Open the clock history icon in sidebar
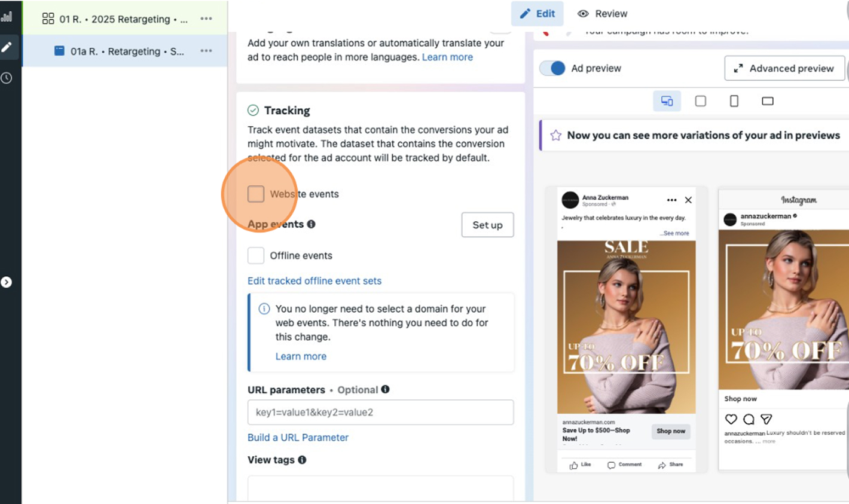The width and height of the screenshot is (849, 504). pyautogui.click(x=7, y=78)
